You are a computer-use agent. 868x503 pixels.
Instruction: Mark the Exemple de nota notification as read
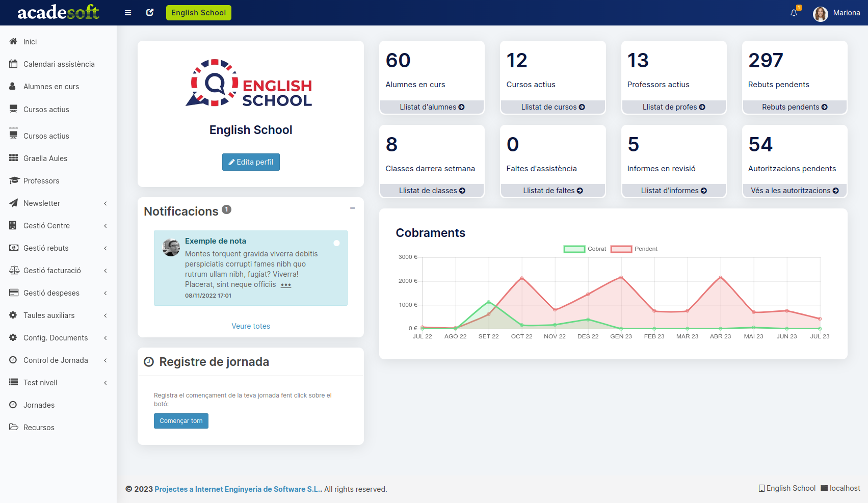[x=336, y=243]
